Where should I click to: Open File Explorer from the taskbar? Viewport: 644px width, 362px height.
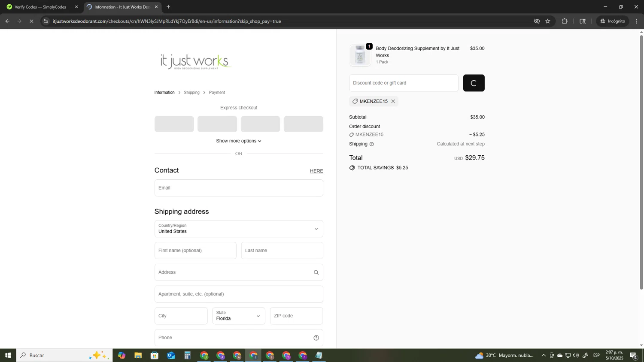click(138, 356)
